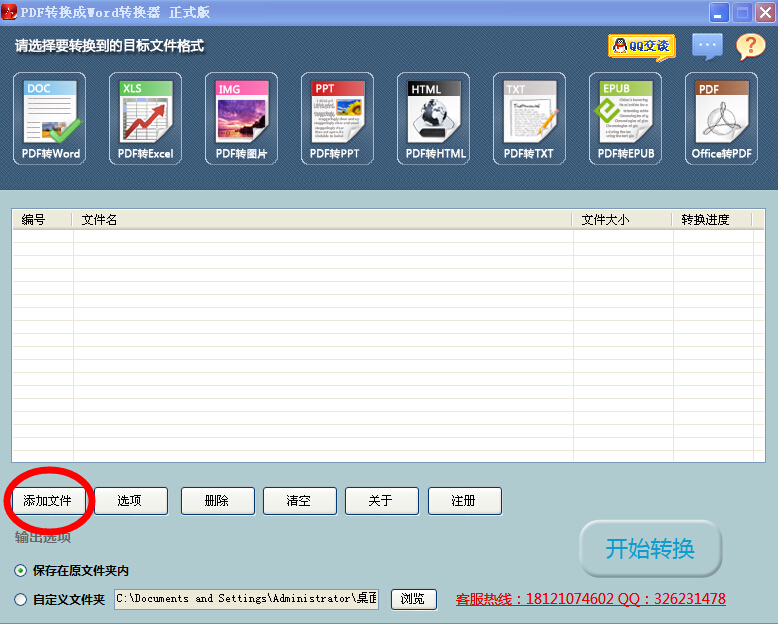Click the application logo in title bar

click(9, 11)
